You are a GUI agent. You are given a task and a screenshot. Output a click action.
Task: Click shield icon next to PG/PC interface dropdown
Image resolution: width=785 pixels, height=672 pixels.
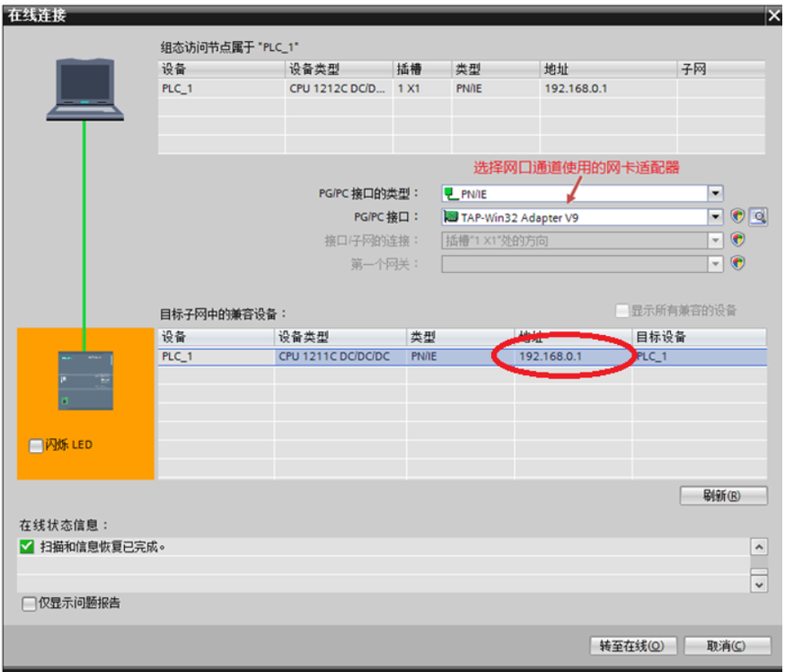tap(738, 217)
